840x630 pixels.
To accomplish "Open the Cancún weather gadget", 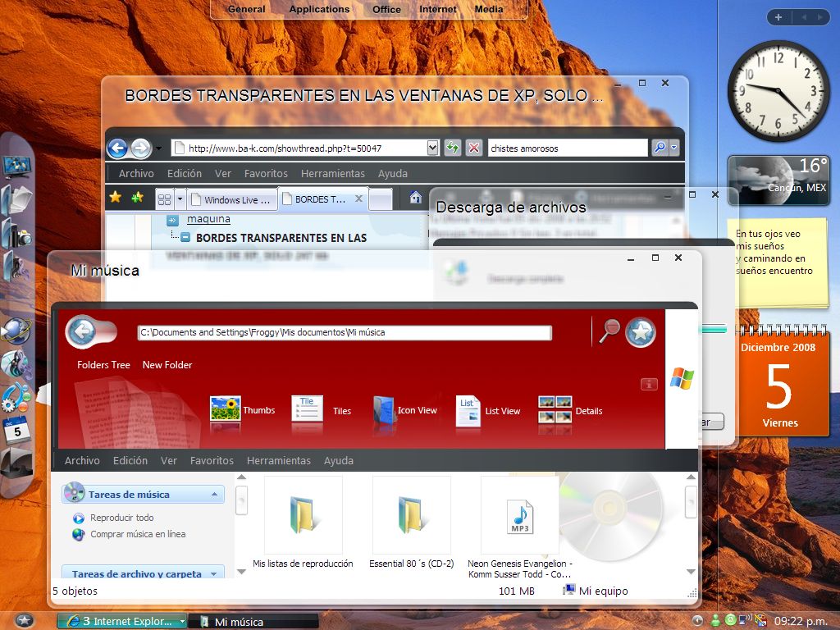I will [x=778, y=180].
